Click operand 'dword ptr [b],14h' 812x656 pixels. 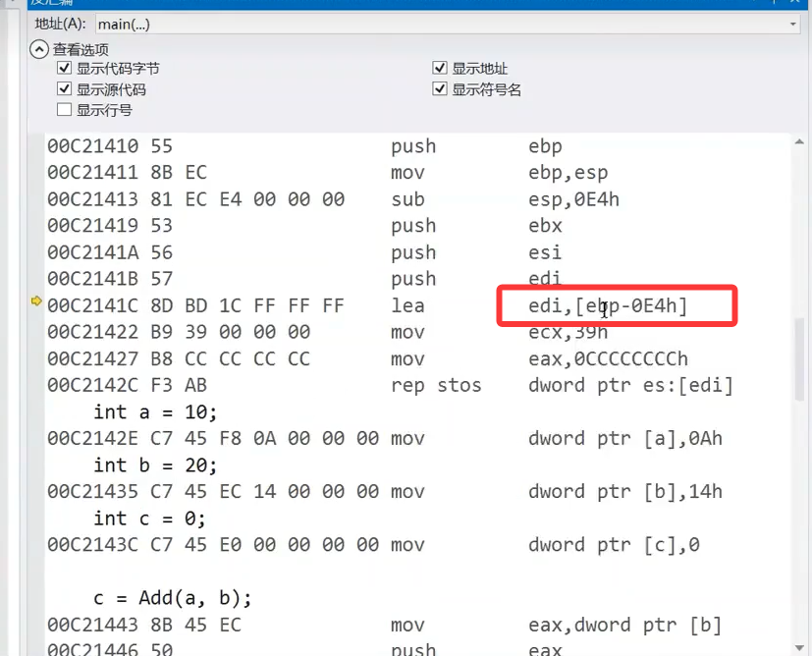click(625, 492)
